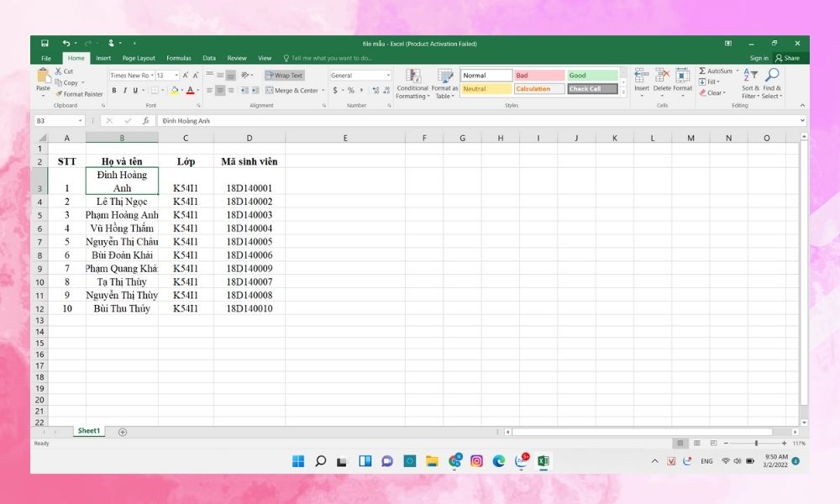Viewport: 840px width, 504px height.
Task: Toggle Bold formatting
Action: tap(114, 91)
